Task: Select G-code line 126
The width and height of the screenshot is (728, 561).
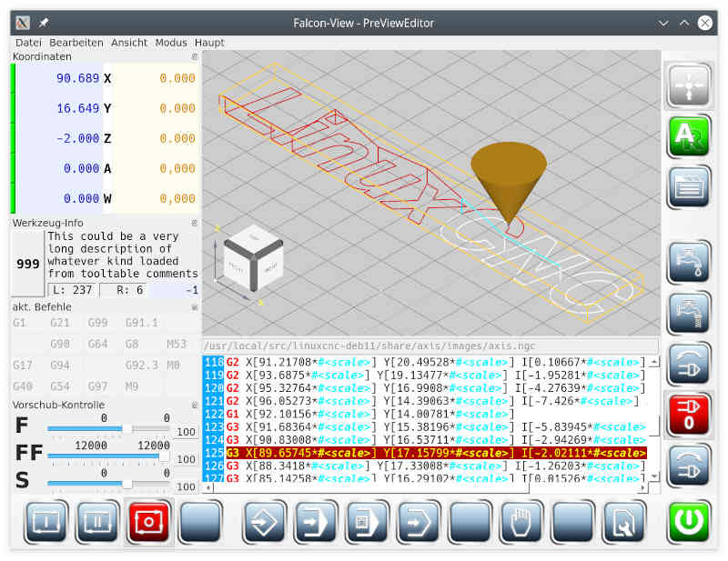Action: [425, 466]
